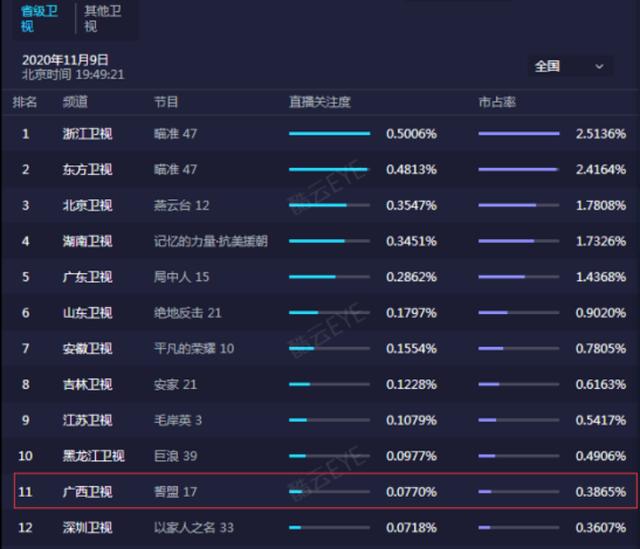
Task: Click 浙江卫视 cyan attention bar
Action: pyautogui.click(x=329, y=133)
